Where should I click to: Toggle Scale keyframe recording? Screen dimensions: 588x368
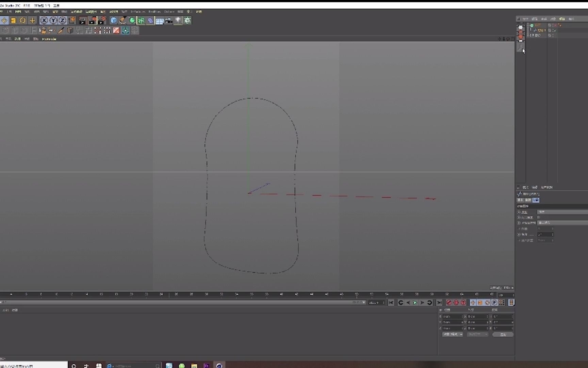click(x=480, y=303)
